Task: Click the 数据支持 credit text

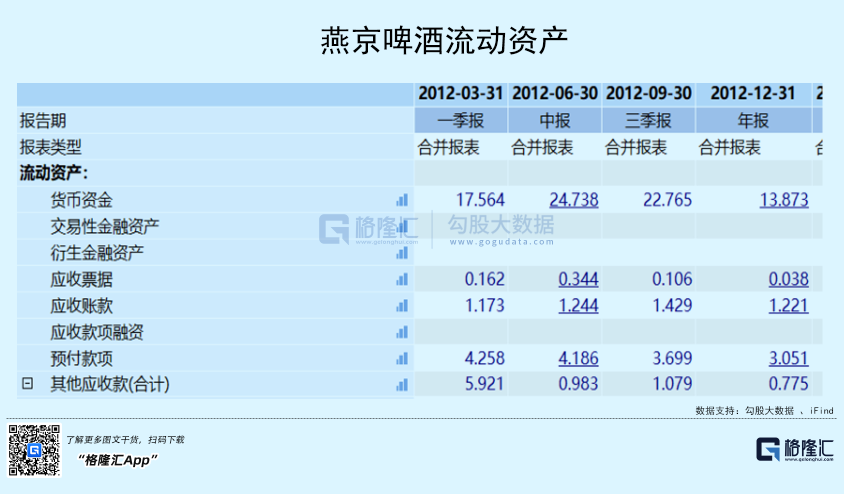Action: point(764,411)
